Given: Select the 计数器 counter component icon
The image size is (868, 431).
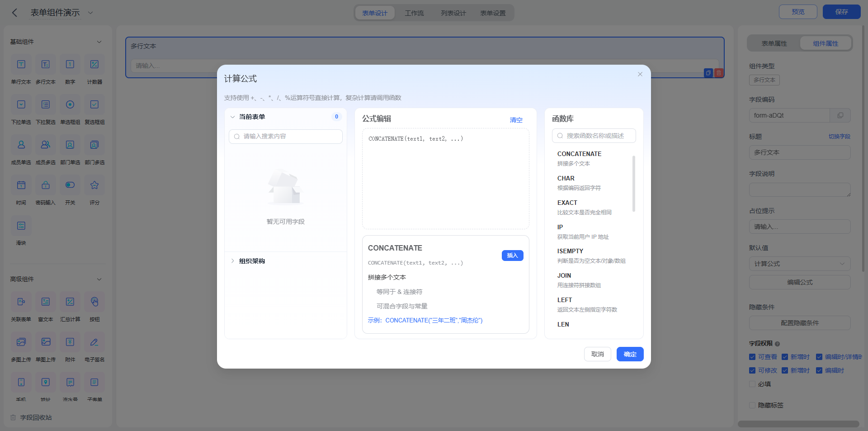Looking at the screenshot, I should (94, 64).
